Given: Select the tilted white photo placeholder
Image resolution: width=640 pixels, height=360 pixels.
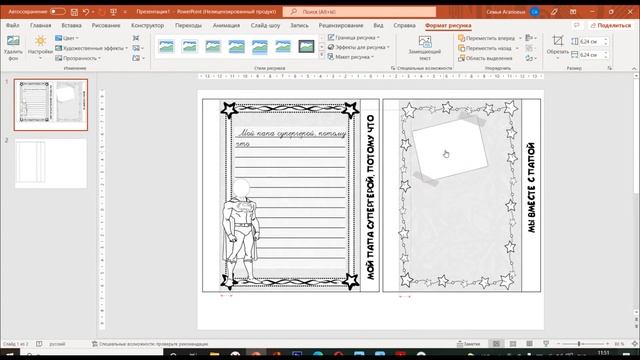Looking at the screenshot, I should tap(450, 149).
